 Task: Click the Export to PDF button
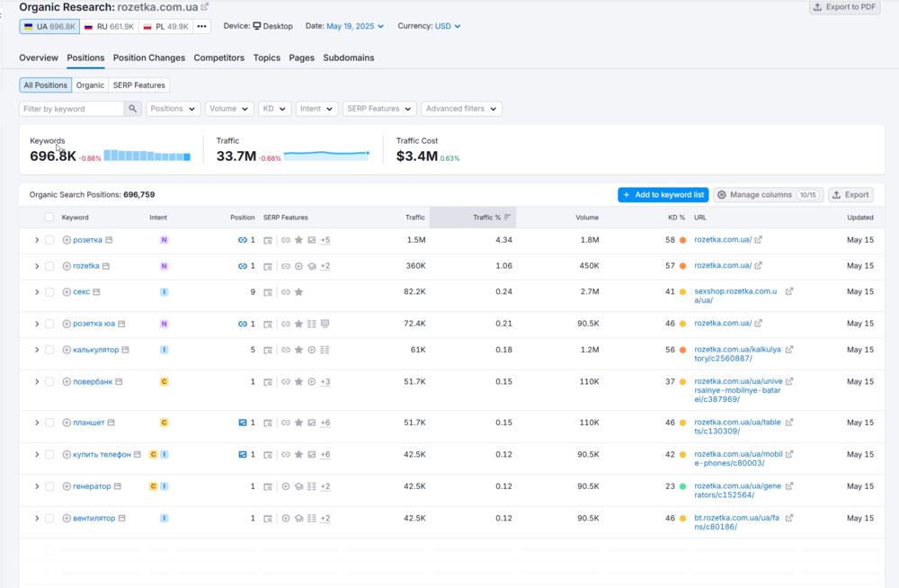[x=845, y=7]
